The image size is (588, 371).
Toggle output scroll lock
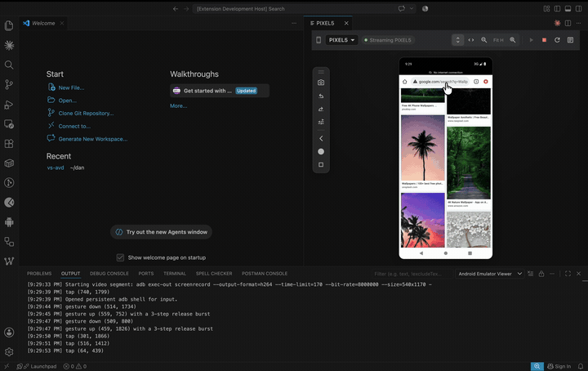point(541,274)
